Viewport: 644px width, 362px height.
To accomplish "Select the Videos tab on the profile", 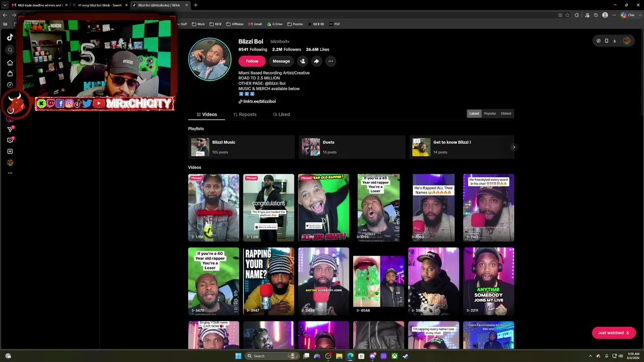I will tap(207, 114).
